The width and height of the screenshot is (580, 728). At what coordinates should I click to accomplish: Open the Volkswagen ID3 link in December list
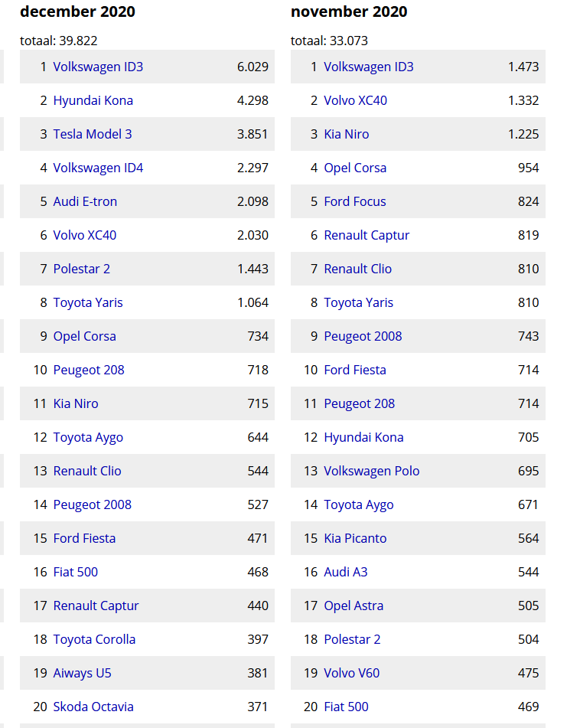tap(98, 67)
